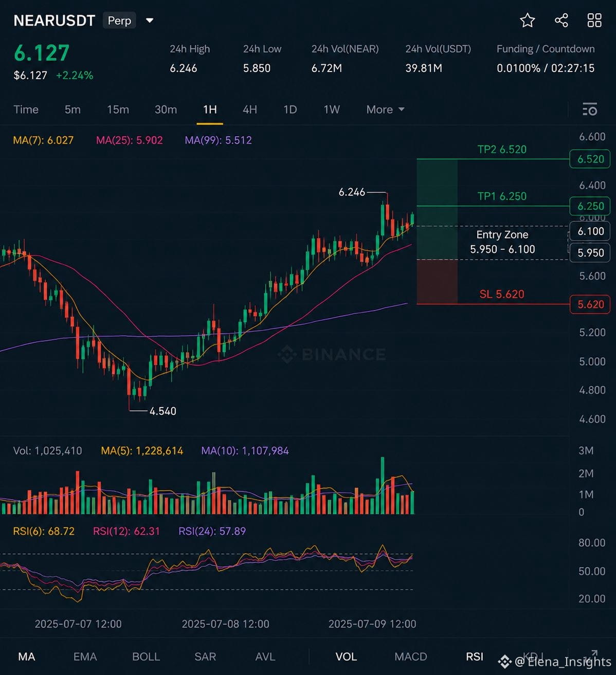Click the 2025-07-09 12:00 date label

[372, 624]
